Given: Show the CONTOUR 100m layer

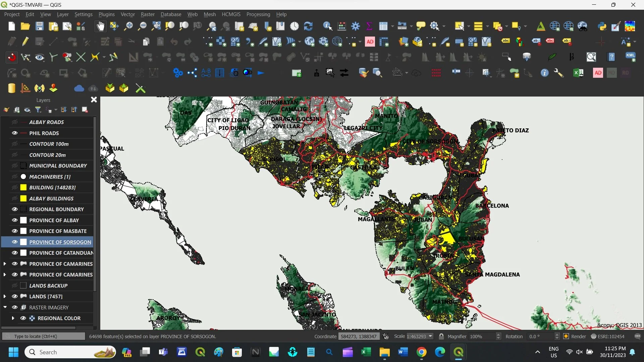Looking at the screenshot, I should coord(15,144).
